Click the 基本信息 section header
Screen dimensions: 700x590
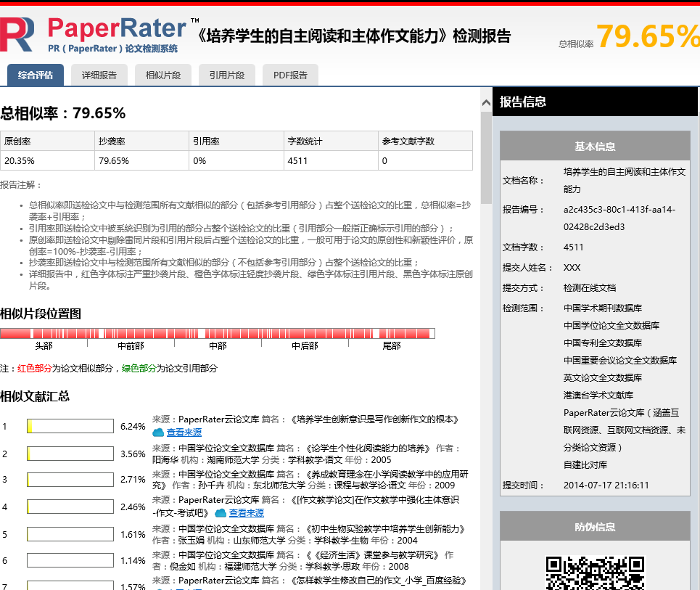[595, 146]
